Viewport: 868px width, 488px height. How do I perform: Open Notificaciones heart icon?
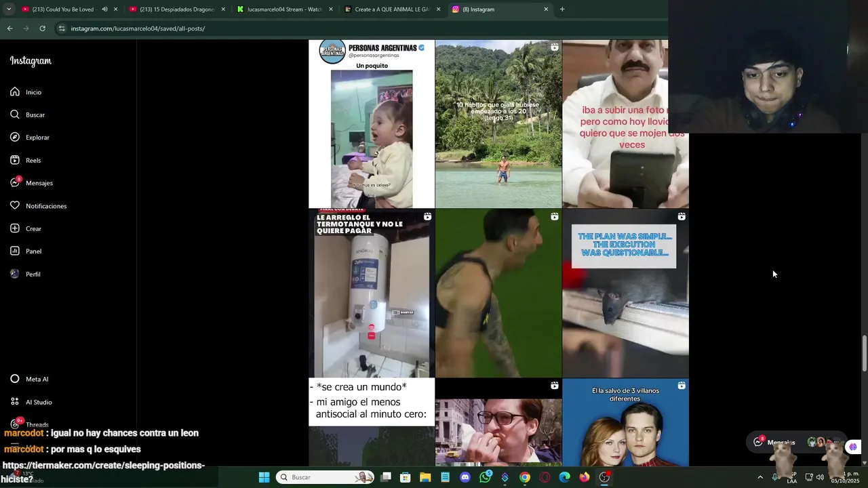click(x=15, y=205)
